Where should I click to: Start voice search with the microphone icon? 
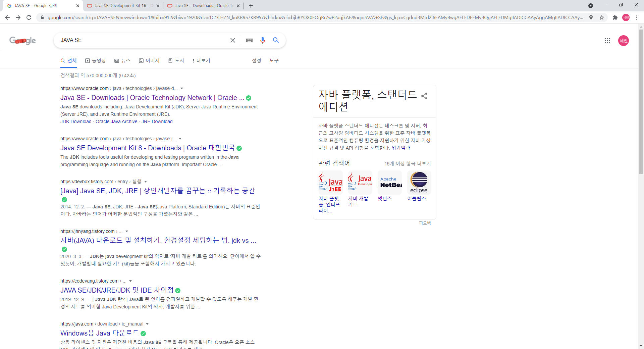(x=263, y=40)
